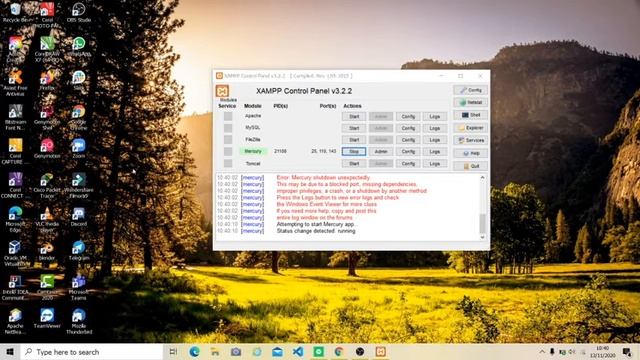Toggle the MySQL service checkbox

pyautogui.click(x=228, y=128)
